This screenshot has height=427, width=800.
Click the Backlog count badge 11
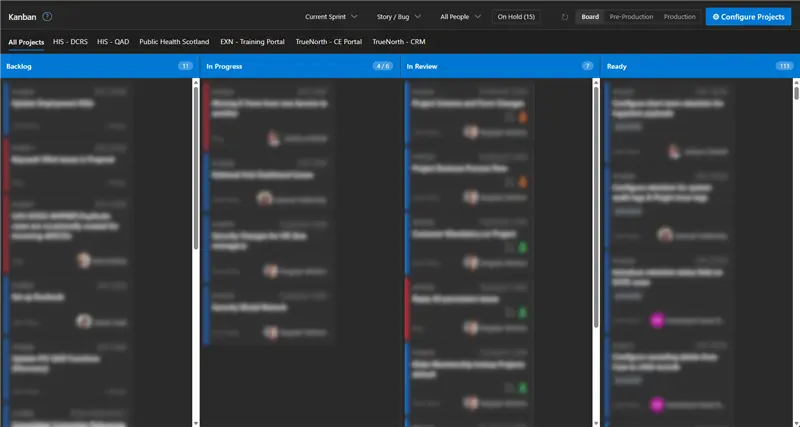pos(185,66)
